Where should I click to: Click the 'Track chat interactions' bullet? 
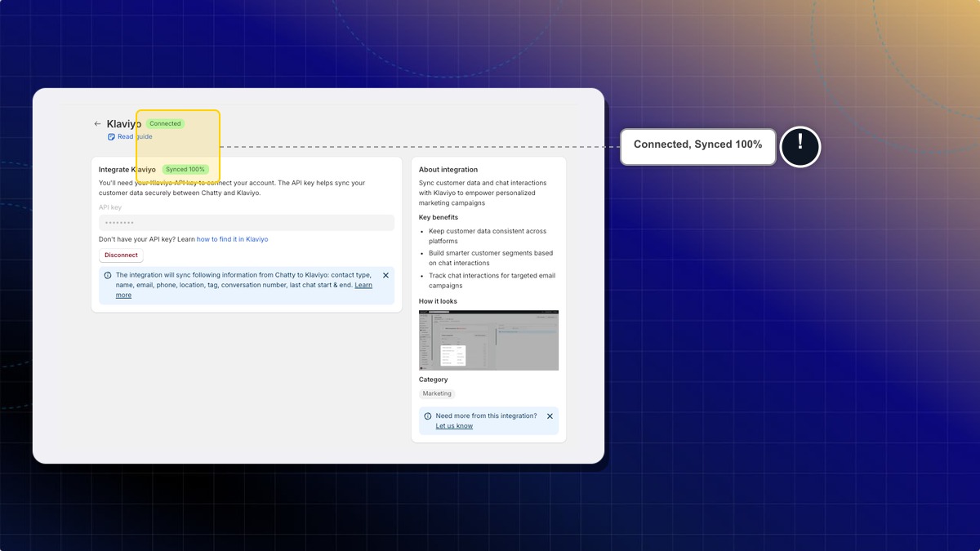[492, 281]
